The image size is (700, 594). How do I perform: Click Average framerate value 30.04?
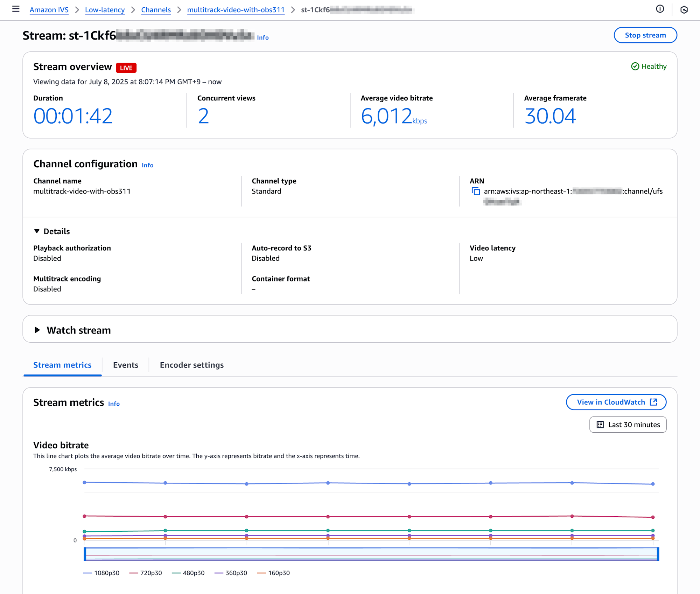click(550, 116)
